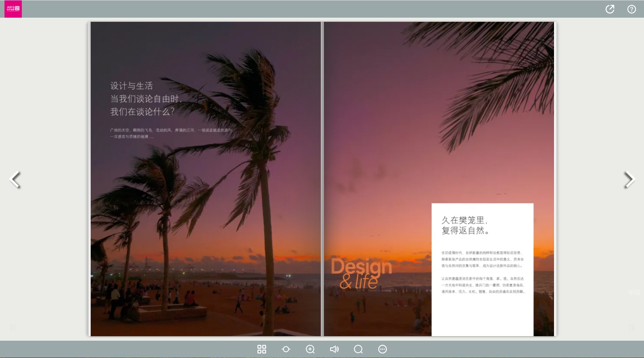Image resolution: width=644 pixels, height=358 pixels.
Task: Click the Design & life orange title
Action: click(x=361, y=274)
